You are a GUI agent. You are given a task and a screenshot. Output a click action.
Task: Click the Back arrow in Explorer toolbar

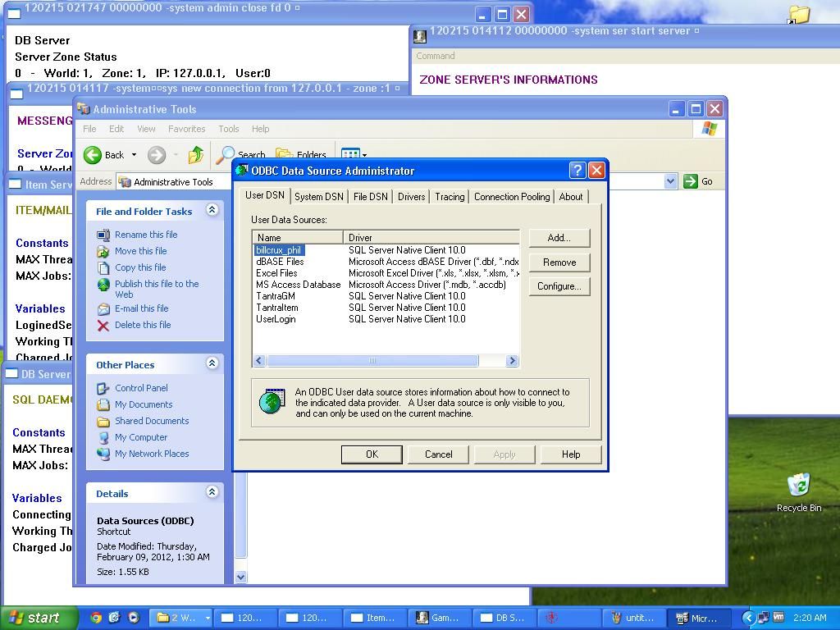click(x=94, y=155)
